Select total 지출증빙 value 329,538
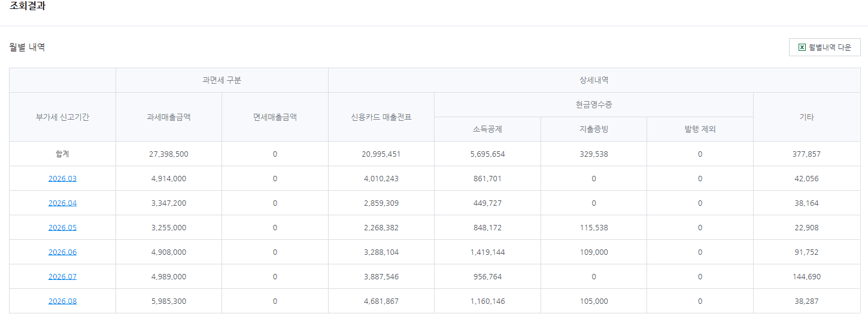Image resolution: width=868 pixels, height=320 pixels. tap(594, 154)
